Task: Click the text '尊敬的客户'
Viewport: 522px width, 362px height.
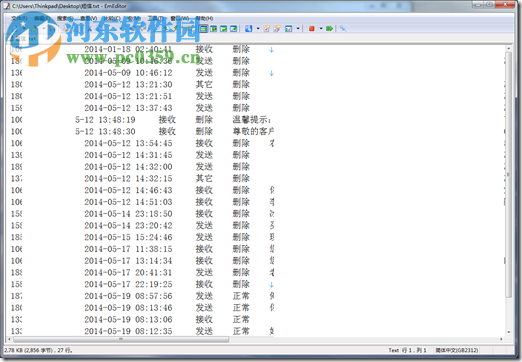Action: (x=253, y=131)
